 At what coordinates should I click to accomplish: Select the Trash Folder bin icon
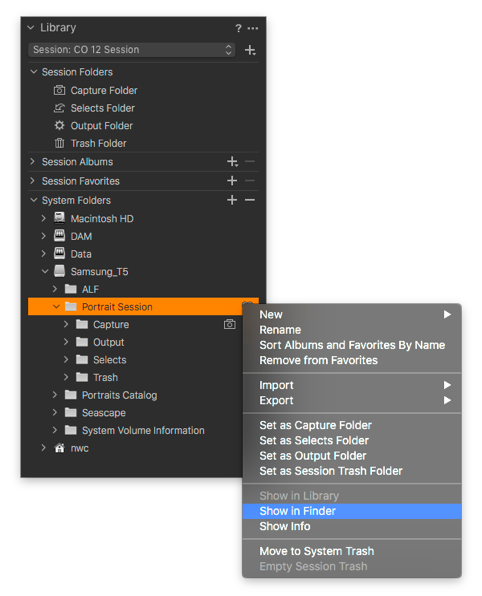(59, 143)
